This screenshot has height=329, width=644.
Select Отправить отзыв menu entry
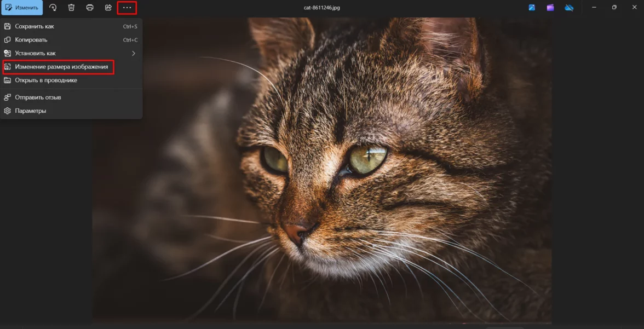(38, 97)
